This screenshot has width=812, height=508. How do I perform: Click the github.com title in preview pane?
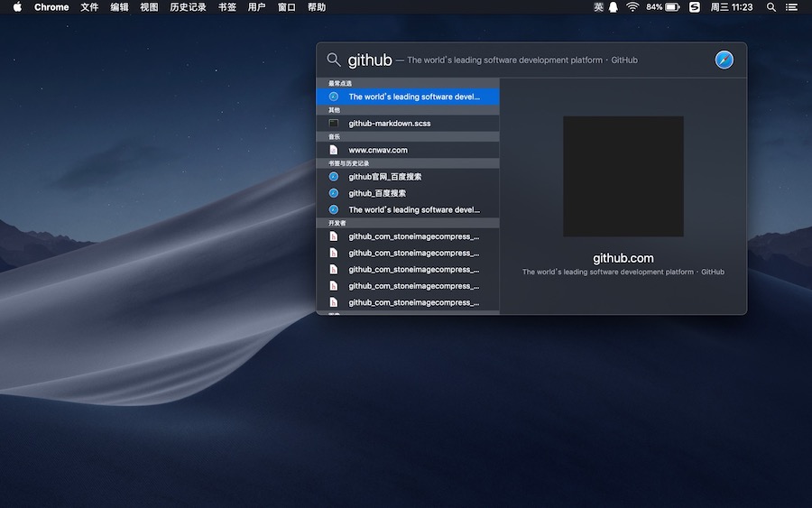(623, 258)
